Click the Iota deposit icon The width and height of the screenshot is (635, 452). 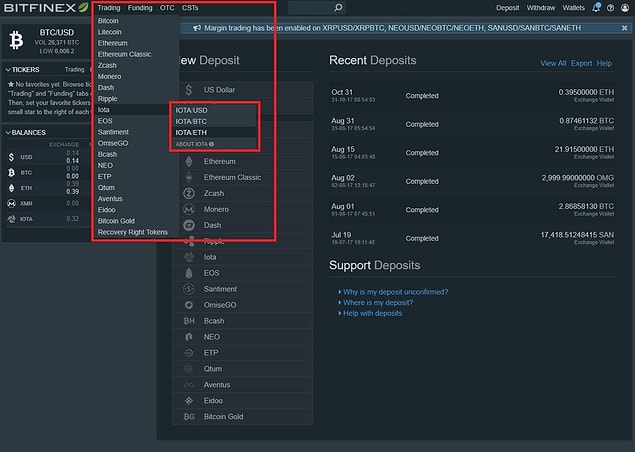189,257
